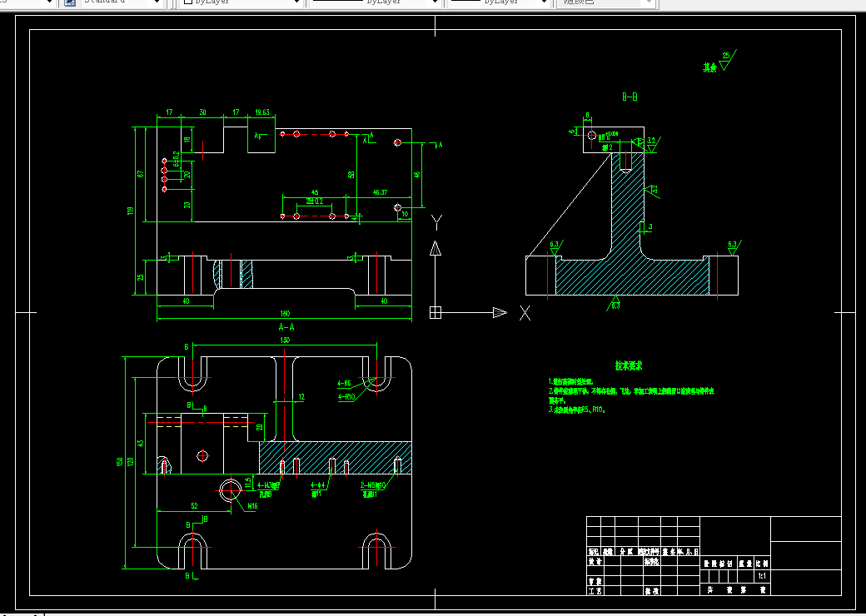The image size is (866, 616).
Task: Select the 重量 title block cell
Action: pyautogui.click(x=745, y=564)
